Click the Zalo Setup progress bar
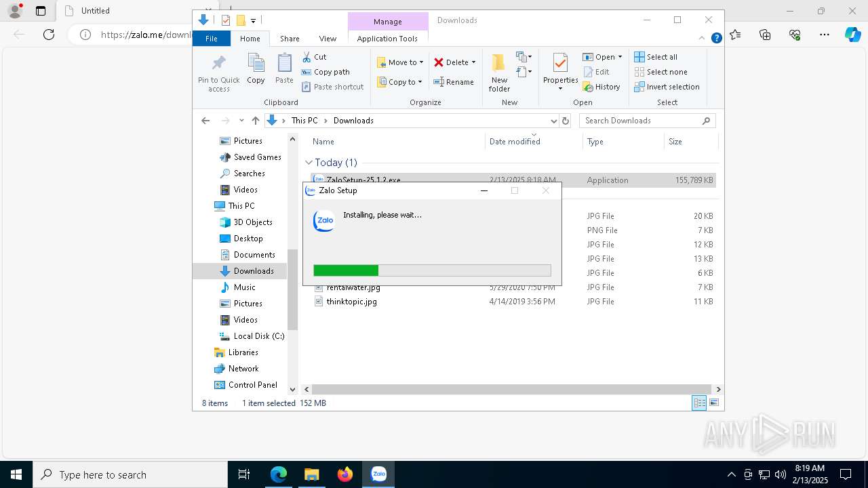 pos(432,270)
